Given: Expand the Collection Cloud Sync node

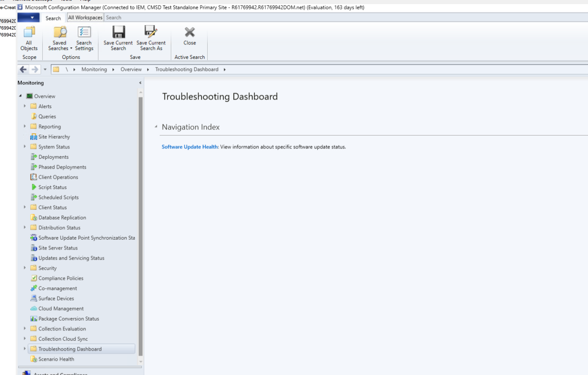Looking at the screenshot, I should (25, 339).
